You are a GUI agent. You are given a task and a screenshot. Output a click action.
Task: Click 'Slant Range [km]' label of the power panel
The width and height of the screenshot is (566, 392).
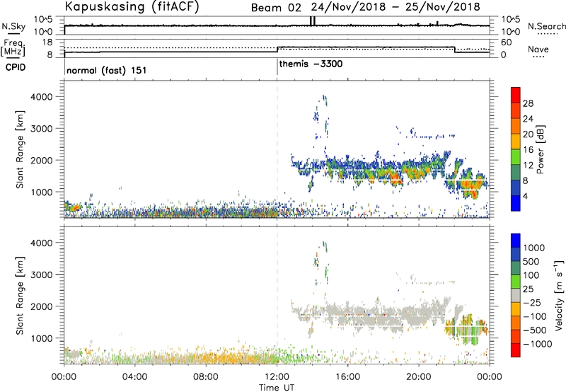(x=20, y=149)
